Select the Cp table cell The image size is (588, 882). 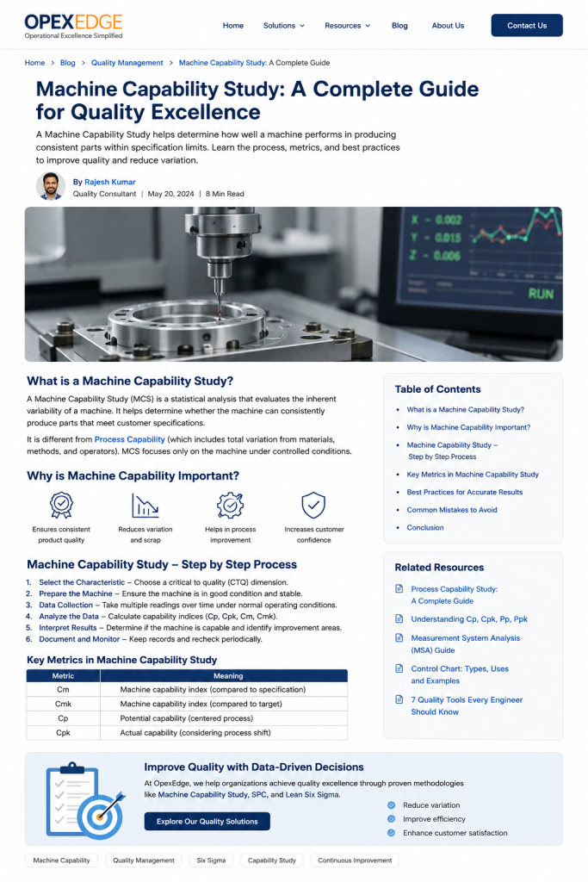pyautogui.click(x=63, y=718)
